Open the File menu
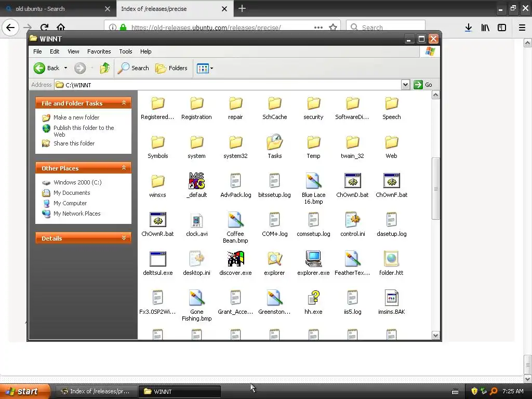532x399 pixels. 37,51
